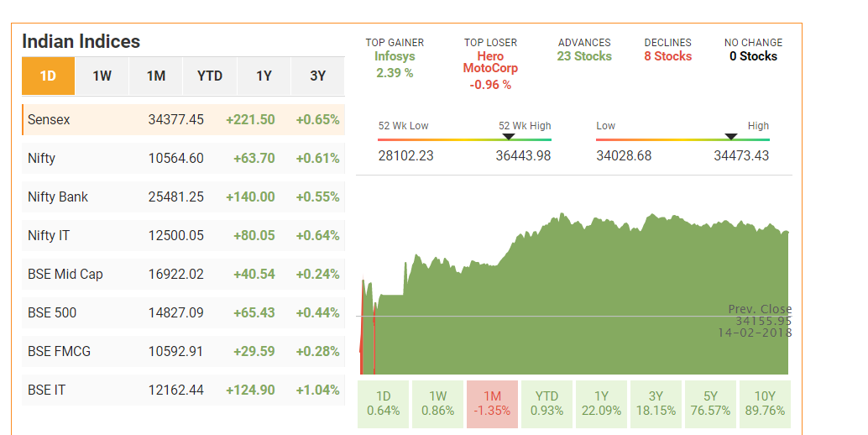Show 5Y chart with 76.57% return
The image size is (868, 435).
[710, 404]
